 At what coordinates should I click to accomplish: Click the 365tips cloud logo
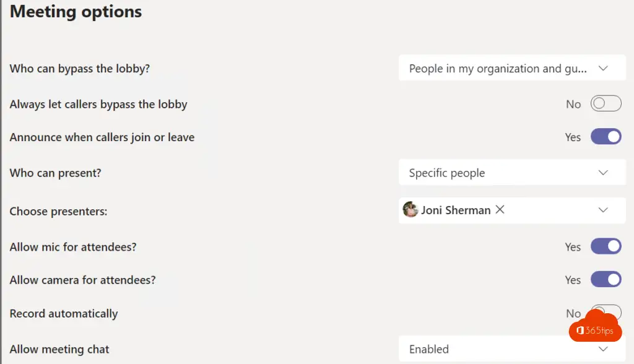[595, 327]
